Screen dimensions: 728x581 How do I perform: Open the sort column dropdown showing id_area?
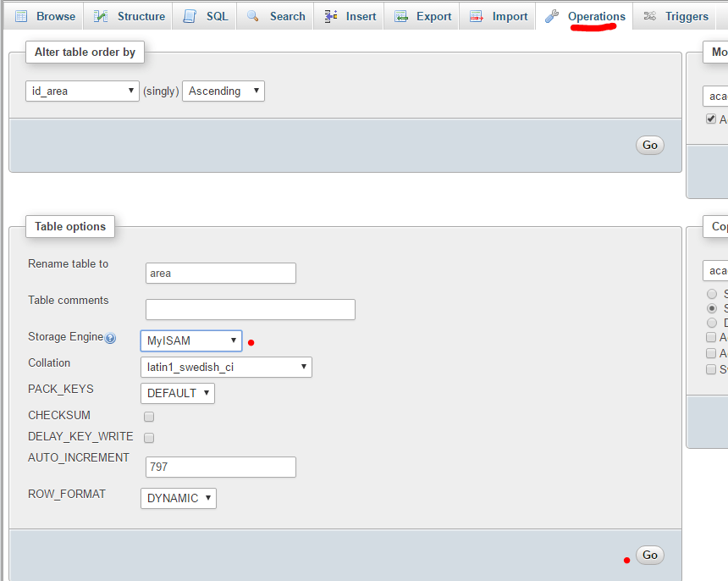[82, 90]
